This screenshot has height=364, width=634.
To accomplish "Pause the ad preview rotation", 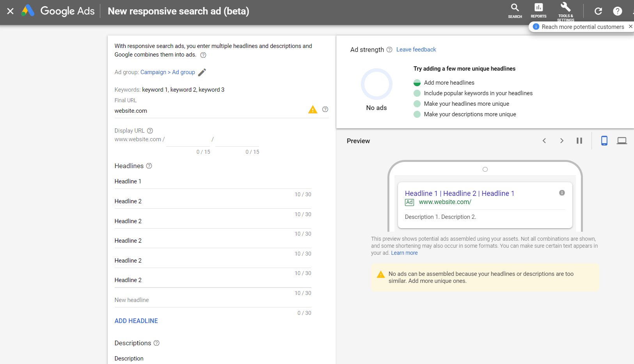I will tap(579, 141).
